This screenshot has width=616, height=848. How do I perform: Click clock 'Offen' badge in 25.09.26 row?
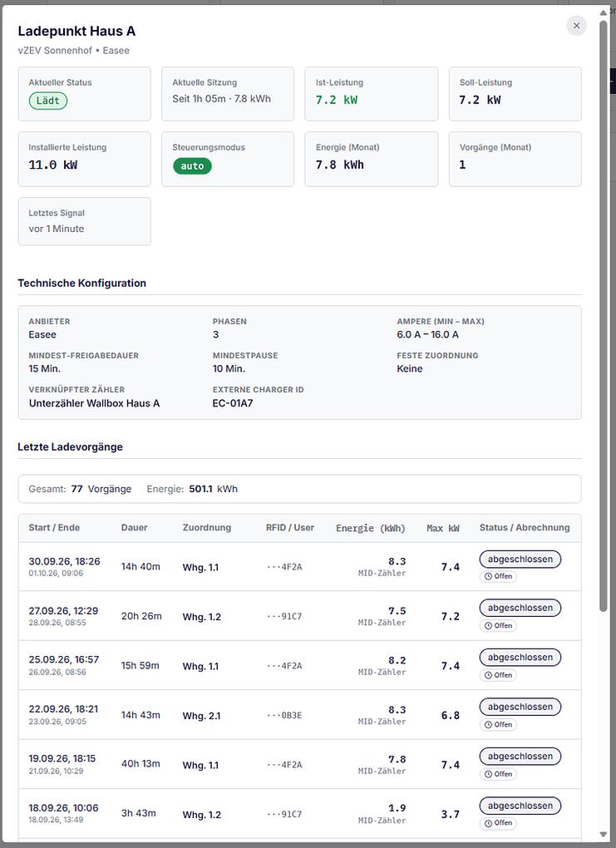pos(498,675)
